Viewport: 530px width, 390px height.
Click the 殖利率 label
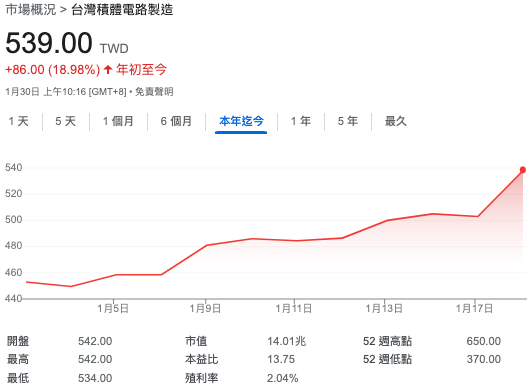click(201, 378)
